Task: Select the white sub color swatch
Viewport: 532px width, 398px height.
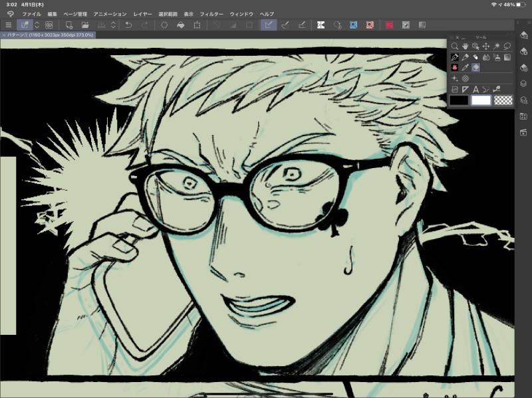Action: pos(481,100)
